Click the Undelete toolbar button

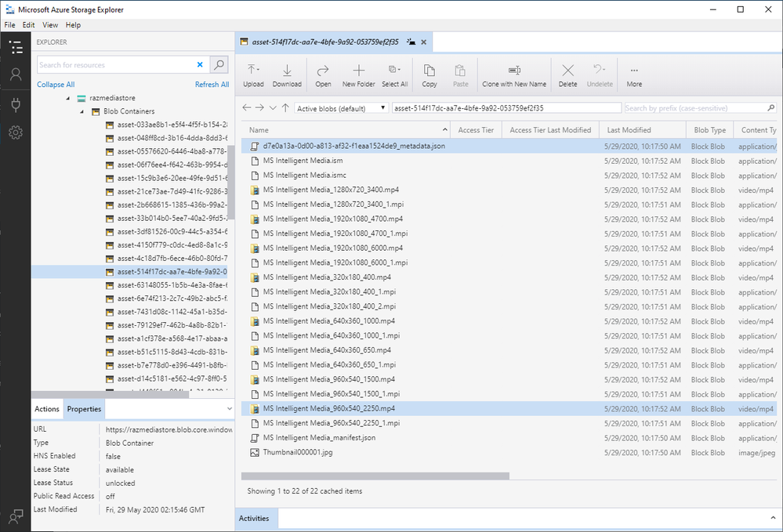(x=600, y=75)
